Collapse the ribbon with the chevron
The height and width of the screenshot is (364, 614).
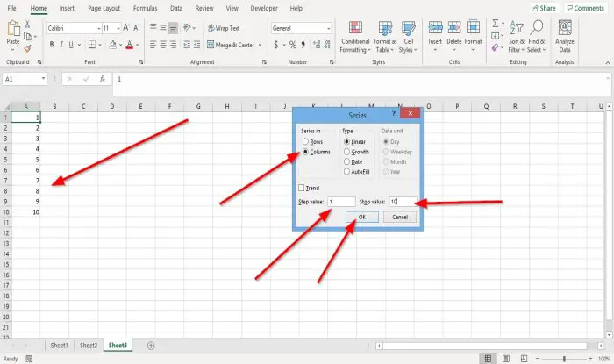[608, 62]
